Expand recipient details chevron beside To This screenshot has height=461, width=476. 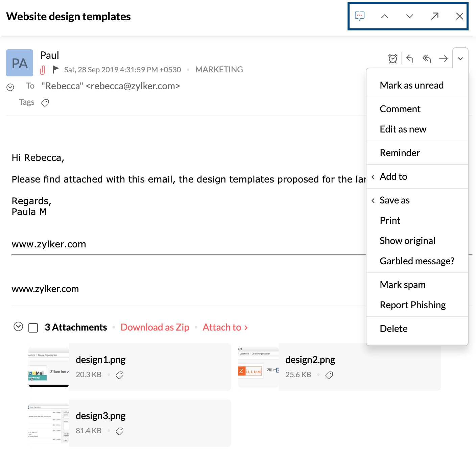[x=10, y=87]
